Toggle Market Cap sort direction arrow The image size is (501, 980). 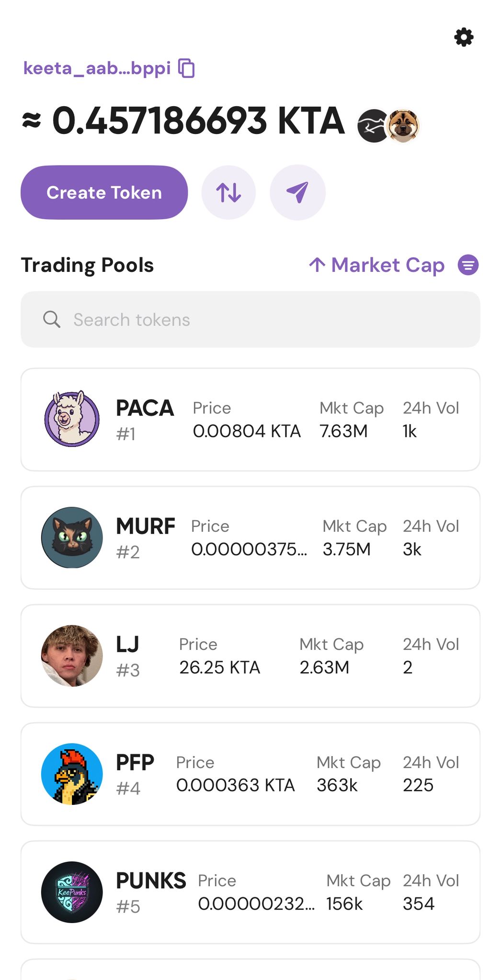(317, 265)
